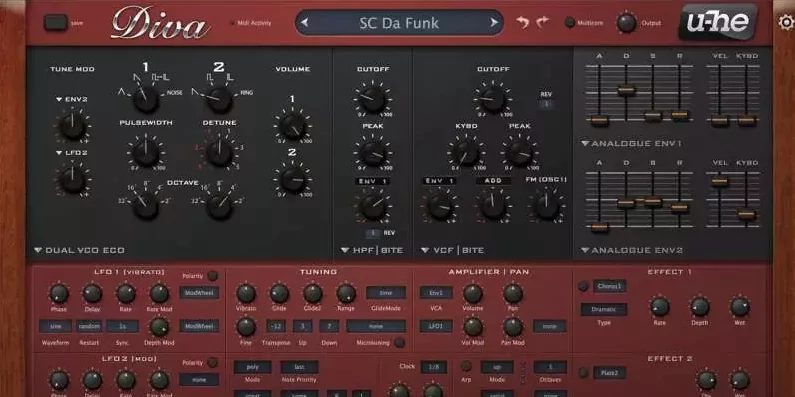Select the previous preset arrow
Image resolution: width=795 pixels, height=397 pixels.
(x=304, y=22)
